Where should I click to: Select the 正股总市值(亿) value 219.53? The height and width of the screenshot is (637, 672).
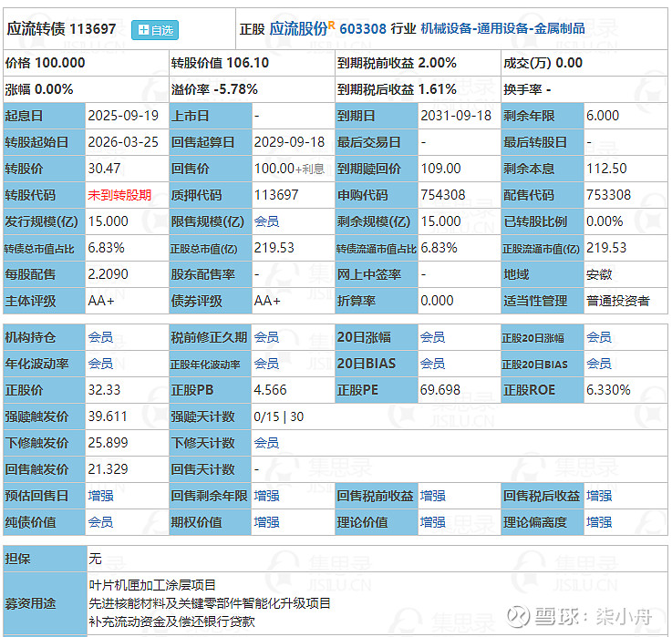[274, 248]
